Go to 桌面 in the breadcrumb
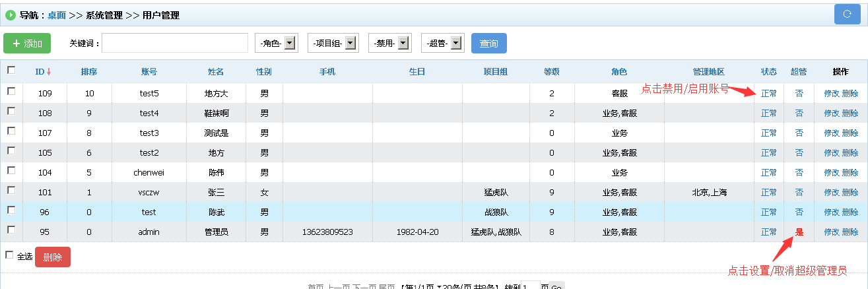The image size is (868, 289). pos(57,15)
